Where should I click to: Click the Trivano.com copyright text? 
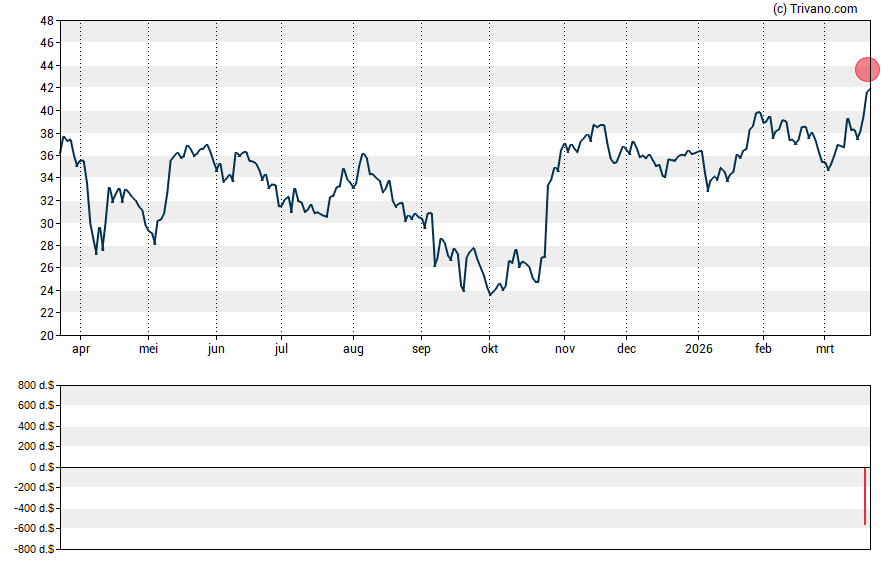pyautogui.click(x=816, y=9)
